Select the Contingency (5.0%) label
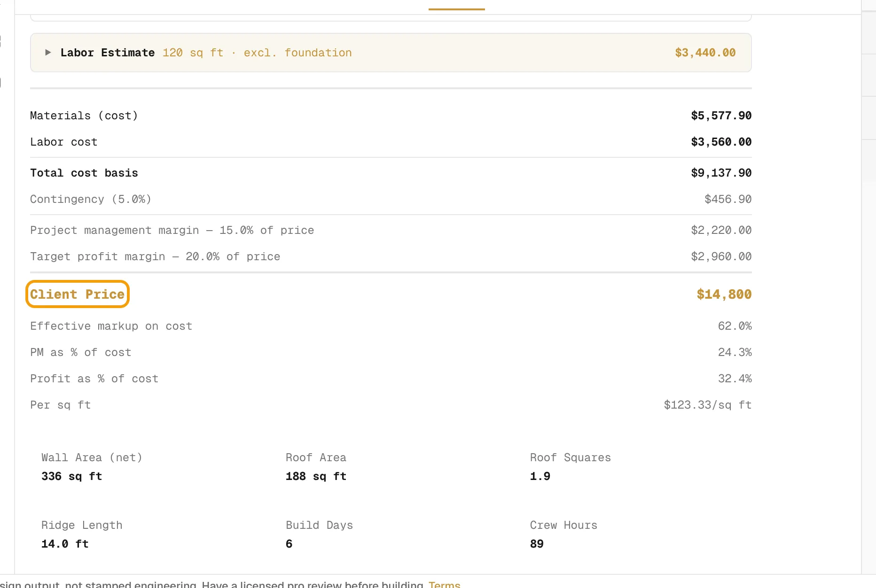Screen dimensions: 876x588 point(91,199)
